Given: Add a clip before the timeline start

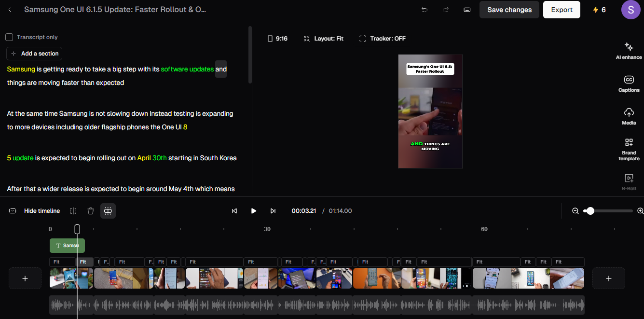Looking at the screenshot, I should (x=25, y=278).
